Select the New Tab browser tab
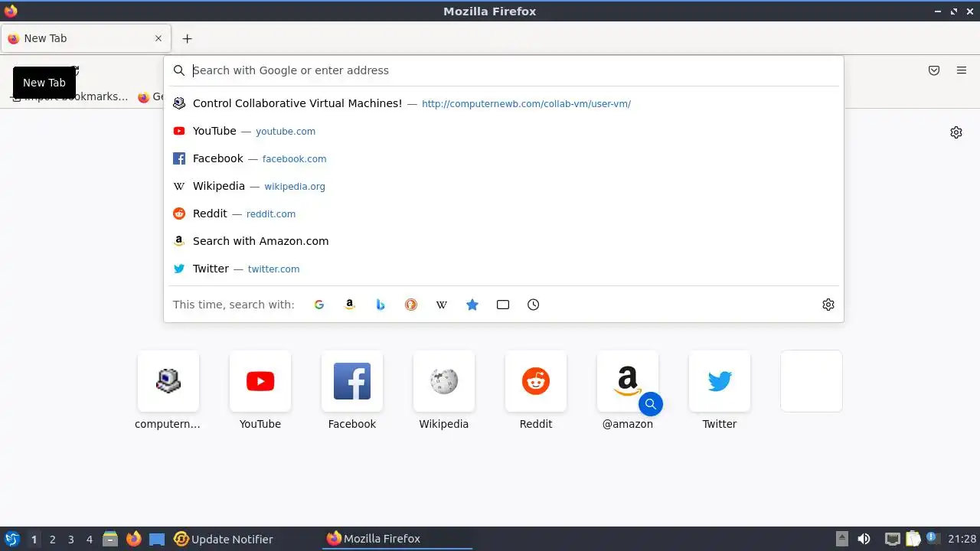 pyautogui.click(x=86, y=38)
